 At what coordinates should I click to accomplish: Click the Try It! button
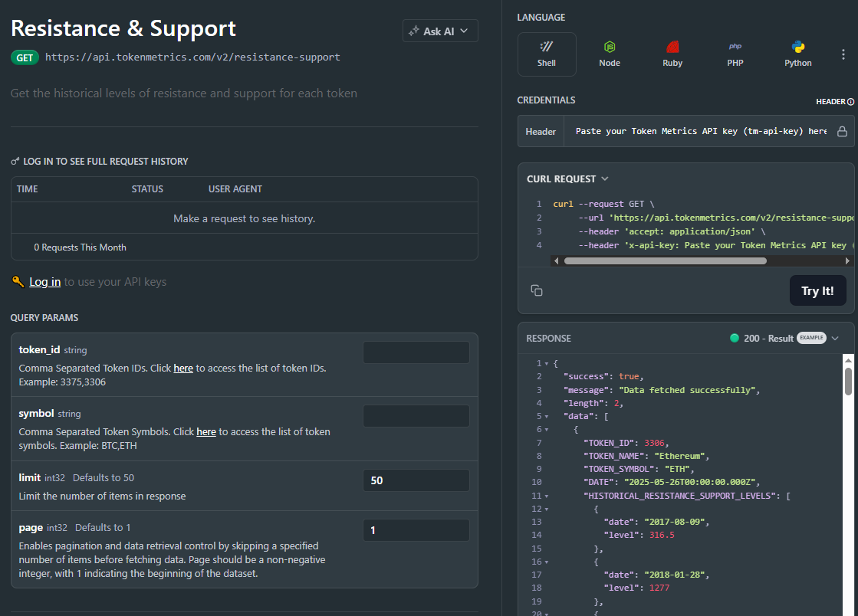(x=817, y=291)
